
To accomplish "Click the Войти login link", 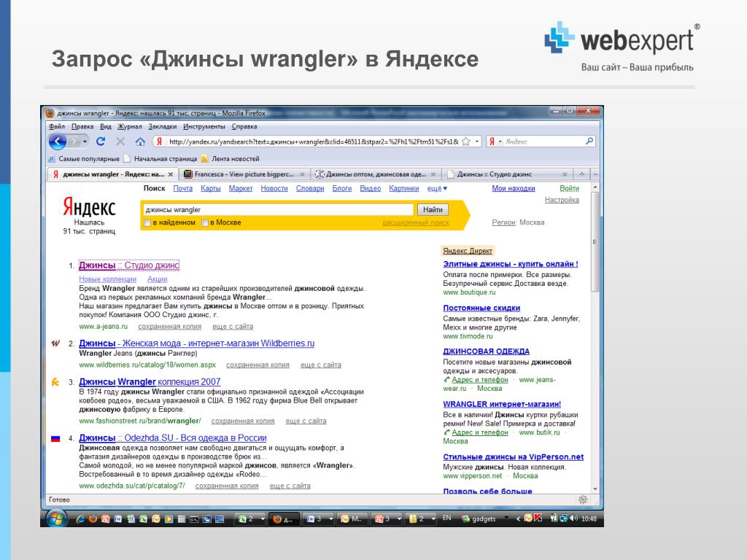I will 569,189.
